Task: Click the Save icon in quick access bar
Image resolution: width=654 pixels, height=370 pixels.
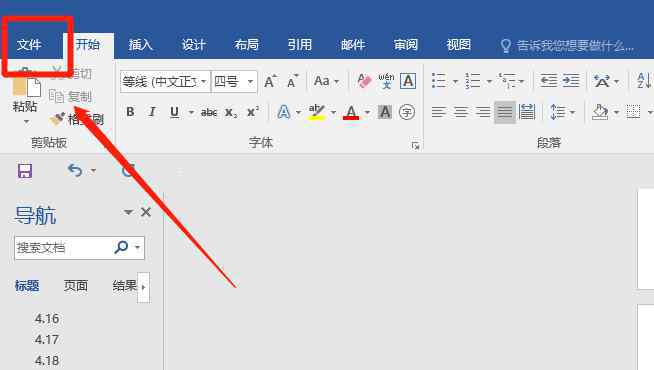Action: pos(25,171)
